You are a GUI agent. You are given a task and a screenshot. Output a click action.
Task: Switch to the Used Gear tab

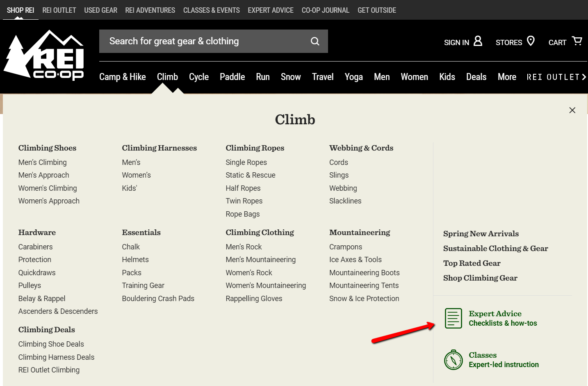[x=100, y=10]
